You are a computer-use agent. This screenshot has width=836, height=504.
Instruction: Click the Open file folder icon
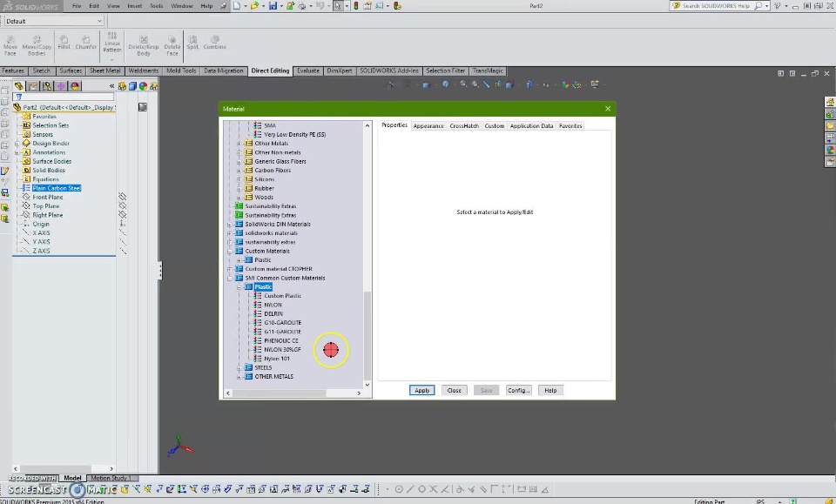tap(255, 6)
